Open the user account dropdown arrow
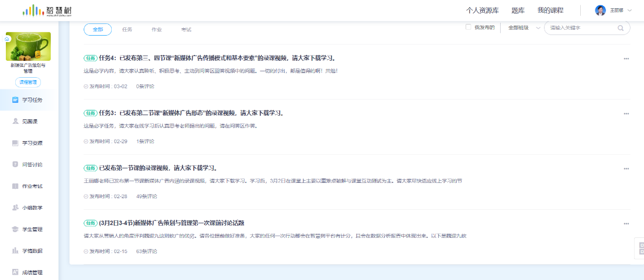644x280 pixels. point(630,11)
